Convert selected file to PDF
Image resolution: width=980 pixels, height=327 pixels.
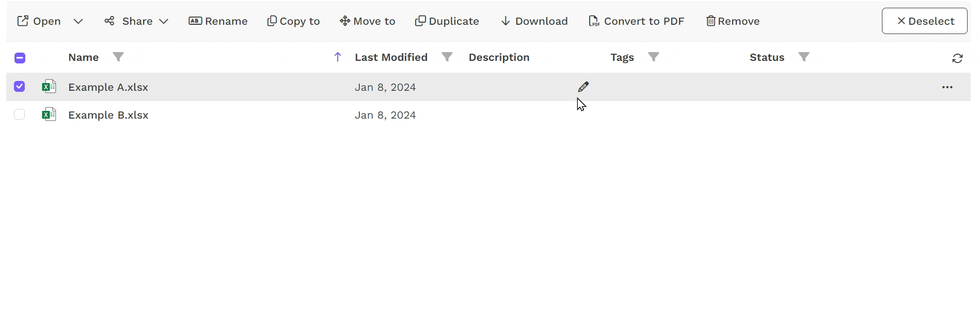click(636, 21)
